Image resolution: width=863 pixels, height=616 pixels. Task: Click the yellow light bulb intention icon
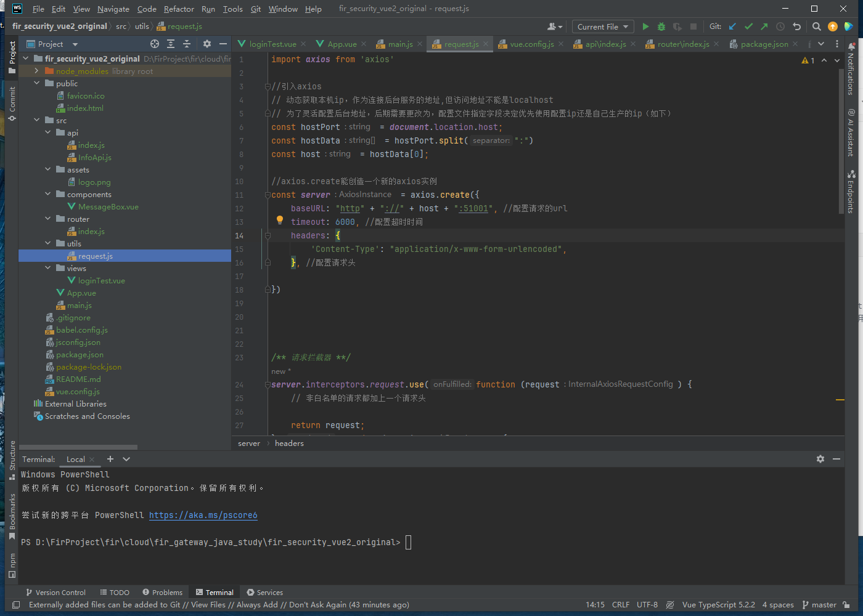coord(280,220)
